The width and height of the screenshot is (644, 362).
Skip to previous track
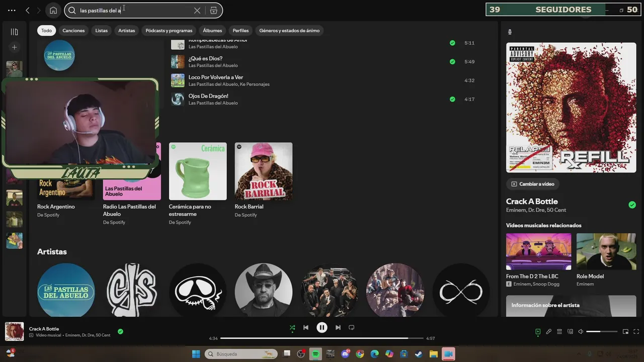click(306, 327)
